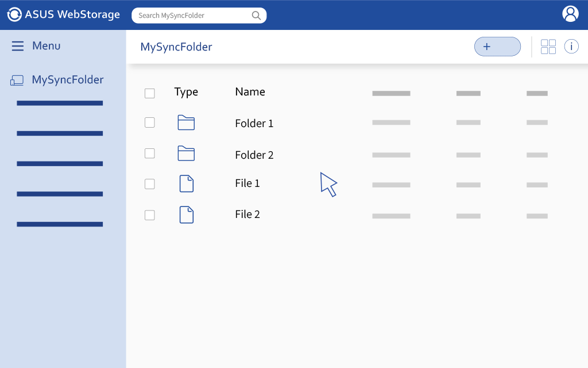Switch to grid view icon
Screen dimensions: 588x368
548,47
